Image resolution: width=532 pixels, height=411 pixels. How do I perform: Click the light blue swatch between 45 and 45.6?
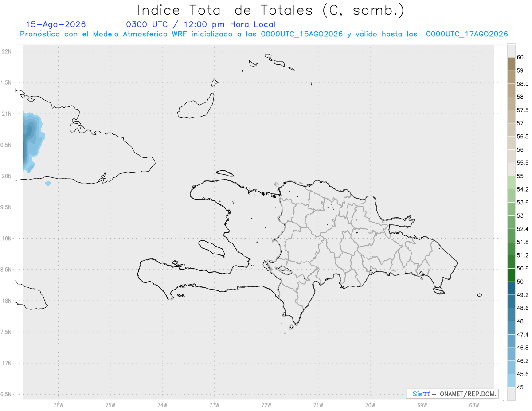pos(511,380)
